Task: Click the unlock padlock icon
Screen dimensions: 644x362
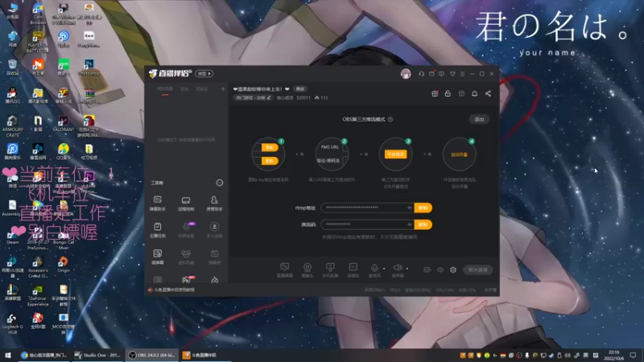Action: (448, 93)
